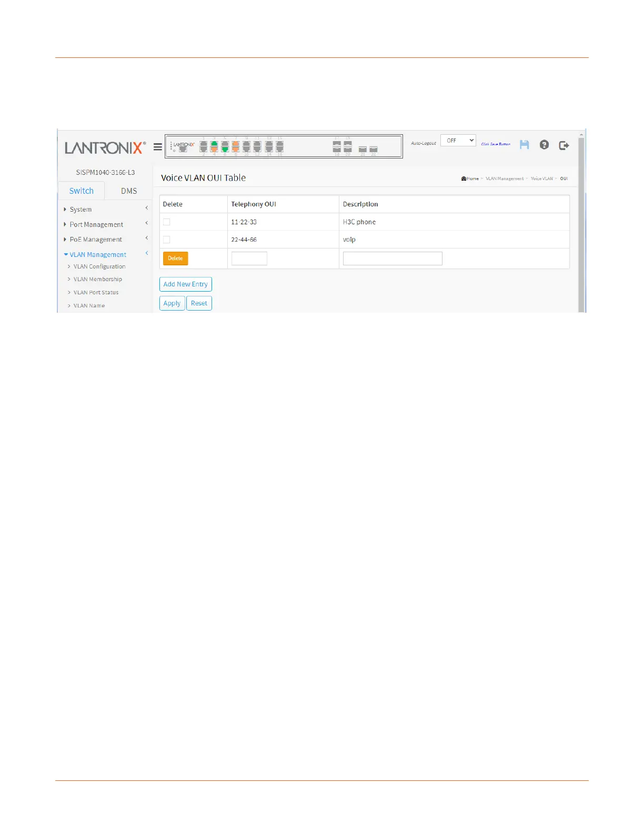Switch to the DMS tab

[129, 191]
